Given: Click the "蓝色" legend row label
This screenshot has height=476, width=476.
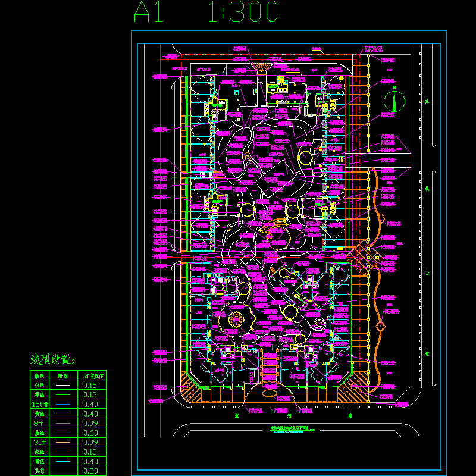Looking at the screenshot, I should pyautogui.click(x=39, y=433).
